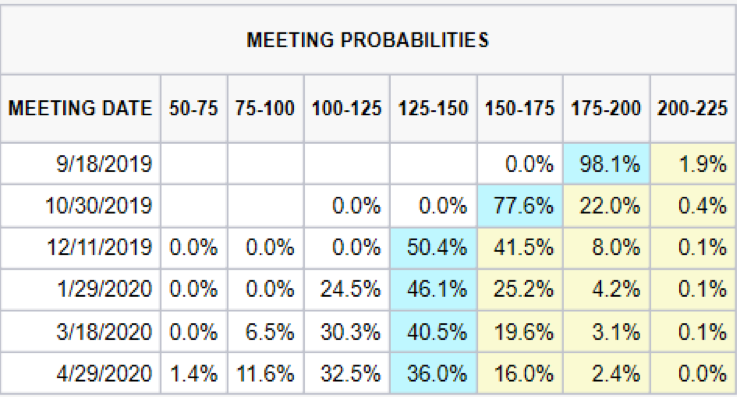The height and width of the screenshot is (397, 737).
Task: Click the MEETING DATE column header
Action: click(x=80, y=109)
